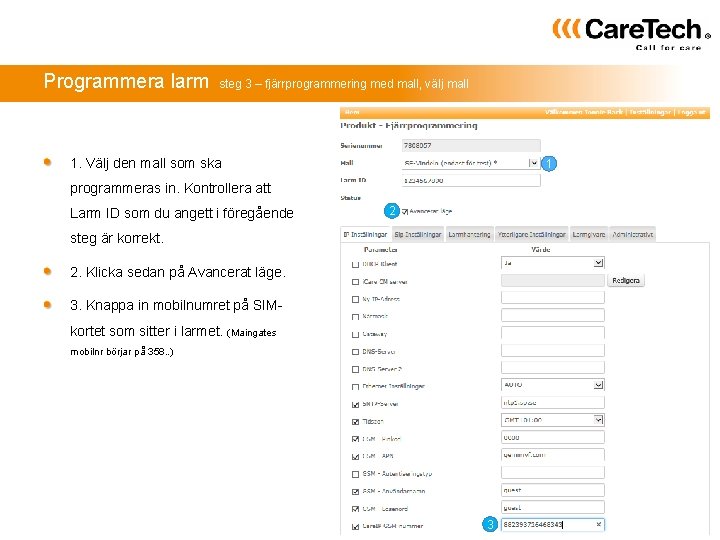Clear the CareIP GSM nummer field with X
This screenshot has height=540, width=720.
pos(598,524)
